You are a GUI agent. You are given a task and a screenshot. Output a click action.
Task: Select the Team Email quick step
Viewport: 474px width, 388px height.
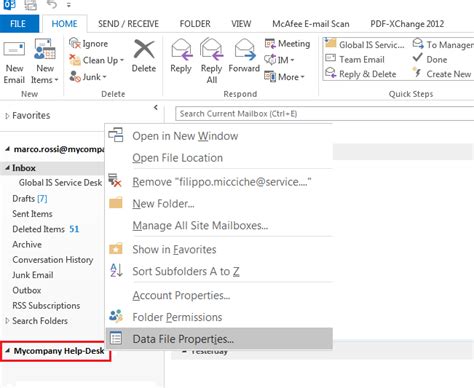pyautogui.click(x=355, y=59)
